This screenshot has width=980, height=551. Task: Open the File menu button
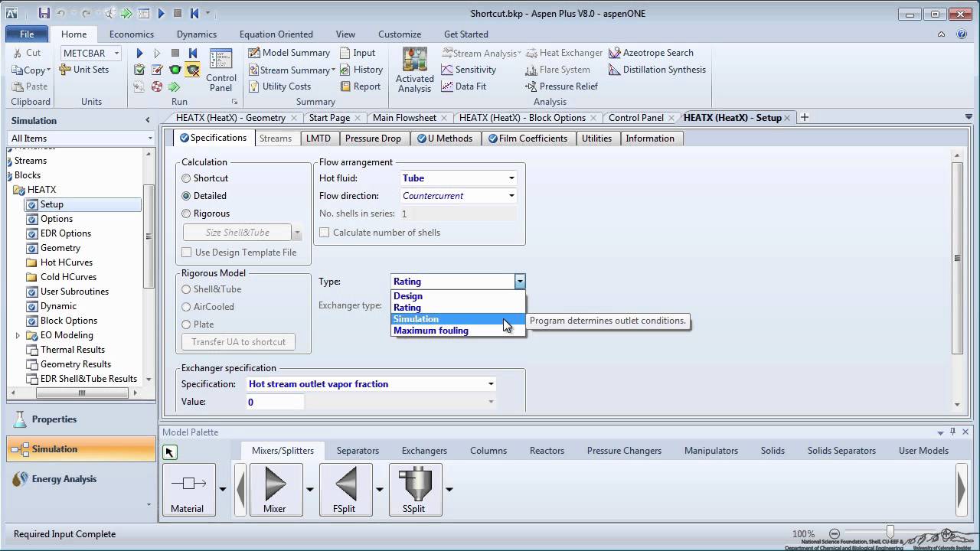point(27,34)
